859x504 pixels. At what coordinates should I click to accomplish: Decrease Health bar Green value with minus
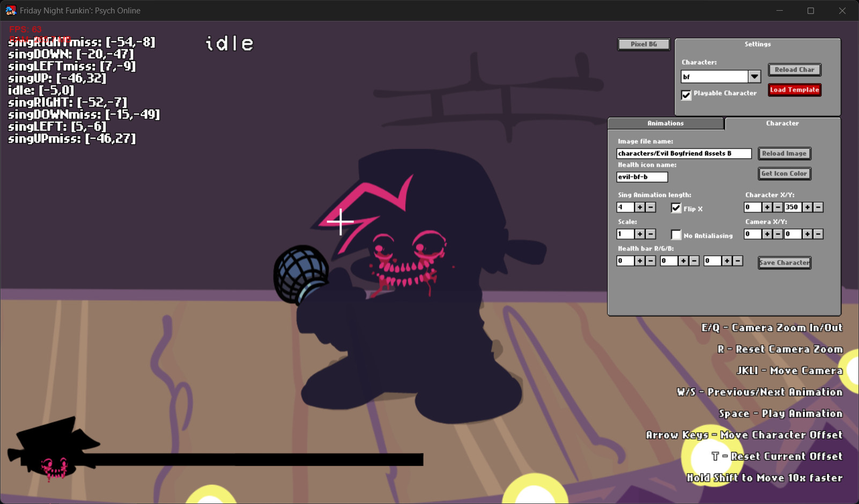point(694,261)
